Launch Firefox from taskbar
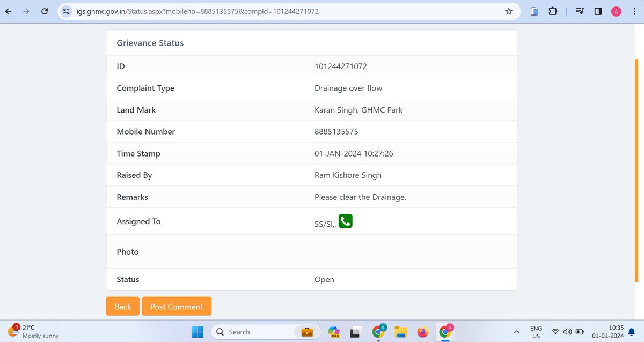This screenshot has height=342, width=644. (x=423, y=332)
